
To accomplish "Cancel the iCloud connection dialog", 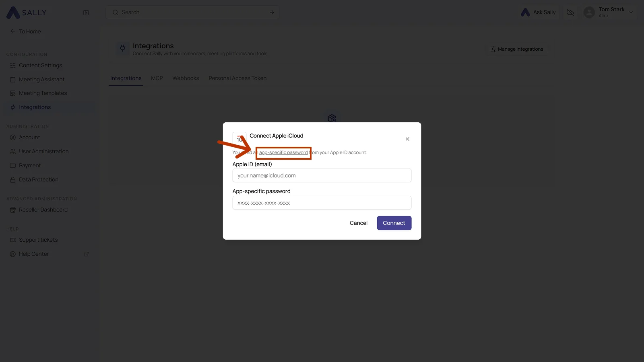I will [x=359, y=223].
